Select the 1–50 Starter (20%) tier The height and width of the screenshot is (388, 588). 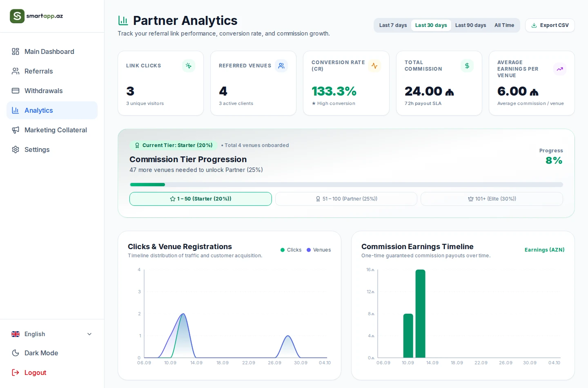click(200, 199)
